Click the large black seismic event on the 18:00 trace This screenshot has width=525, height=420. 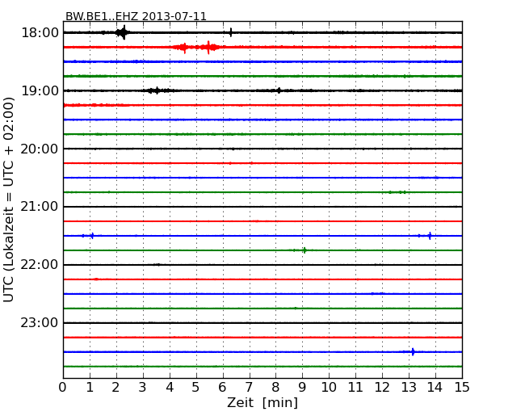coord(122,32)
